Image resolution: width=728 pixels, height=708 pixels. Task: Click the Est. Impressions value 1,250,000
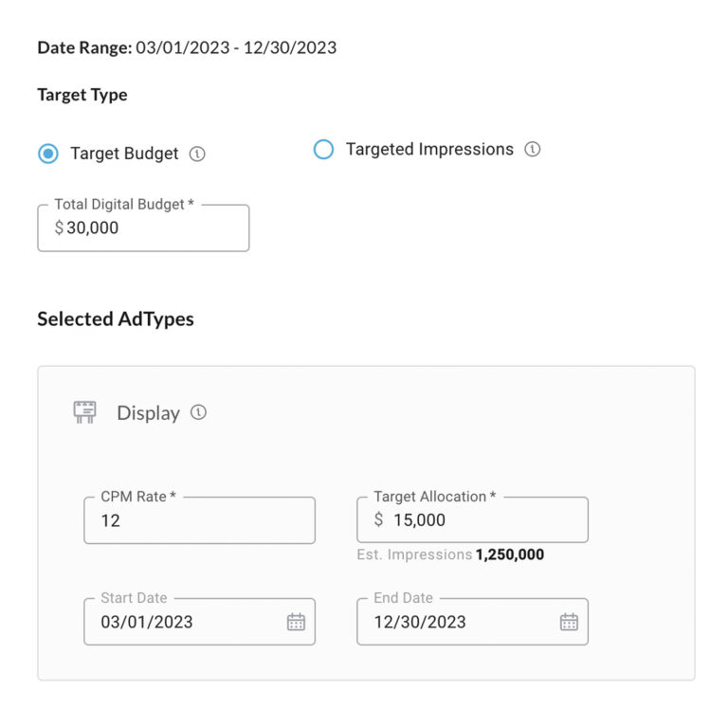coord(510,554)
